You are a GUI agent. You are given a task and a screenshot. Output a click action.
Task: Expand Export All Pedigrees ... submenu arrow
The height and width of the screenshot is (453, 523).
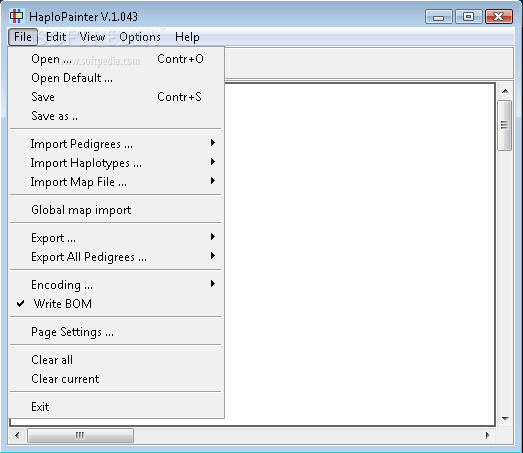(x=213, y=256)
